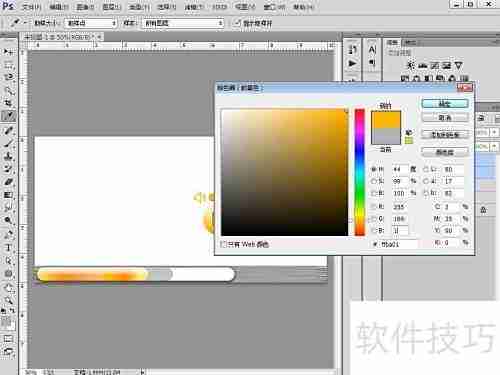Select the R red radio button

[x=374, y=207]
